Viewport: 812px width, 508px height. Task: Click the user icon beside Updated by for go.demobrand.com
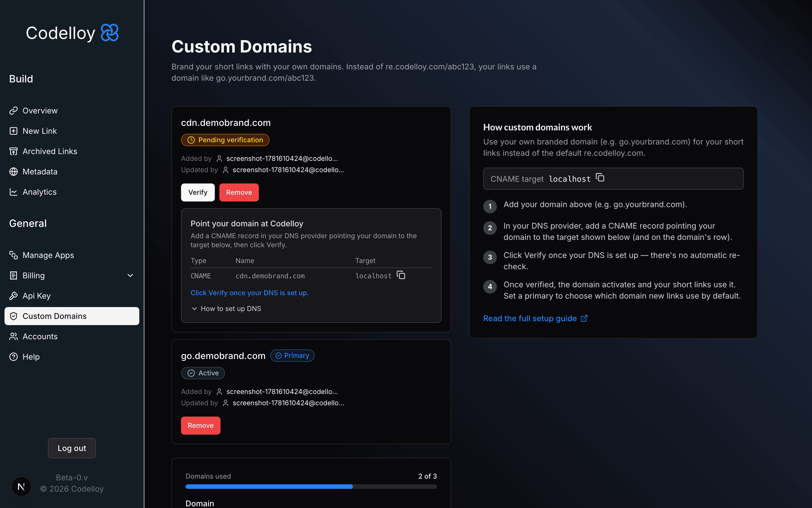click(226, 403)
